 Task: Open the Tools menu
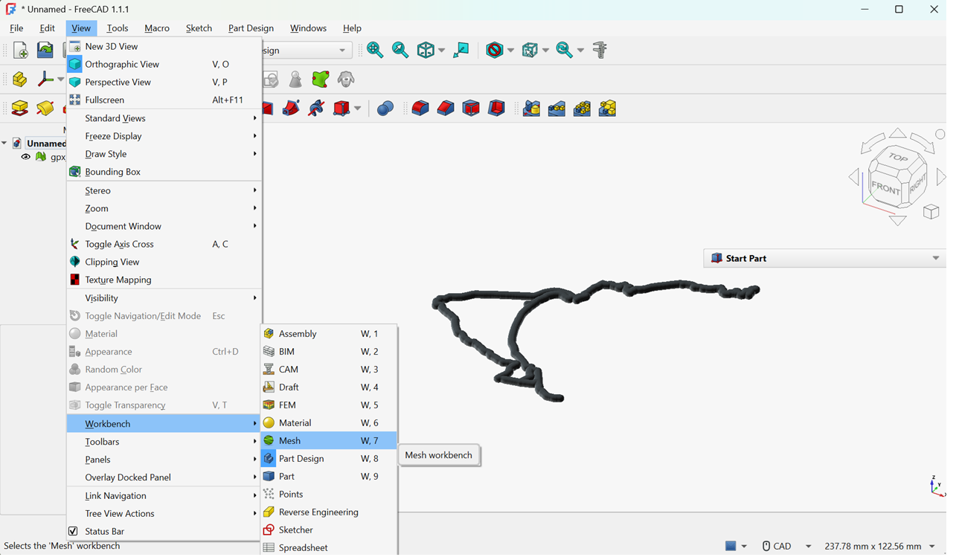tap(118, 28)
